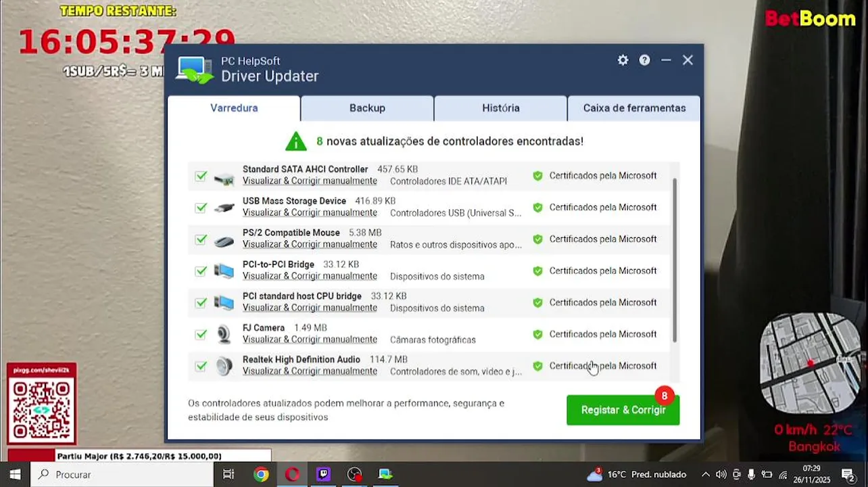Click the driver list vertical scrollbar

click(675, 260)
